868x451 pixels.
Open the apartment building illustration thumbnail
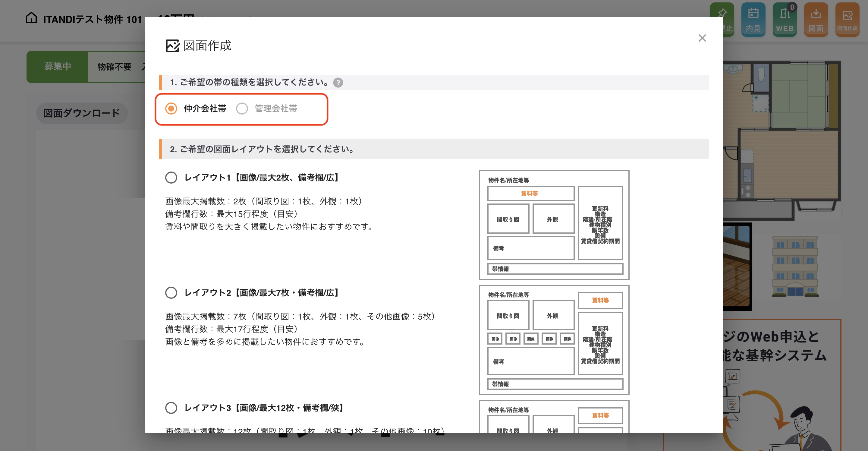click(795, 266)
